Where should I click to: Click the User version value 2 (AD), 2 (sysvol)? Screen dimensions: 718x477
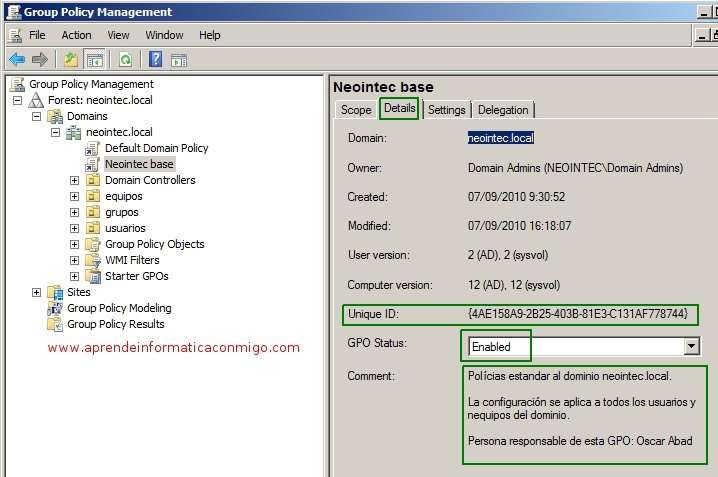click(508, 255)
